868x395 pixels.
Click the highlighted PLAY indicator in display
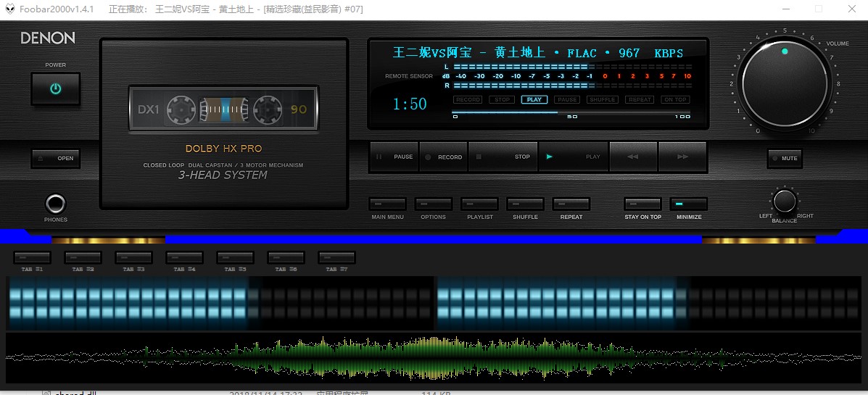point(534,99)
